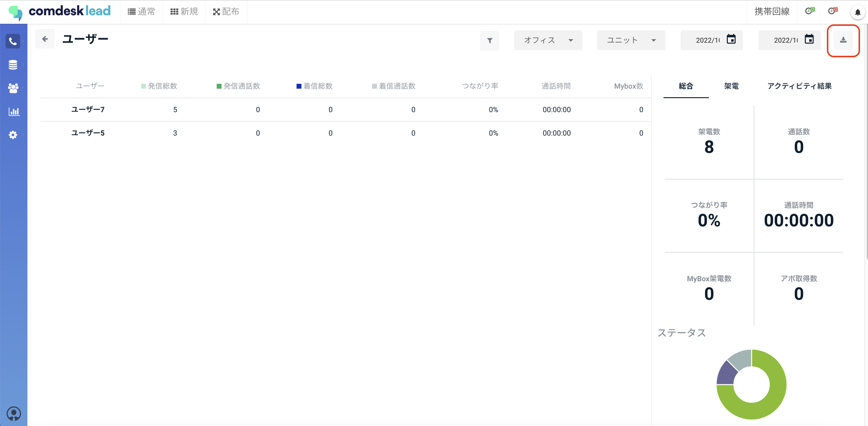Open the database stack sidebar icon

pos(13,64)
